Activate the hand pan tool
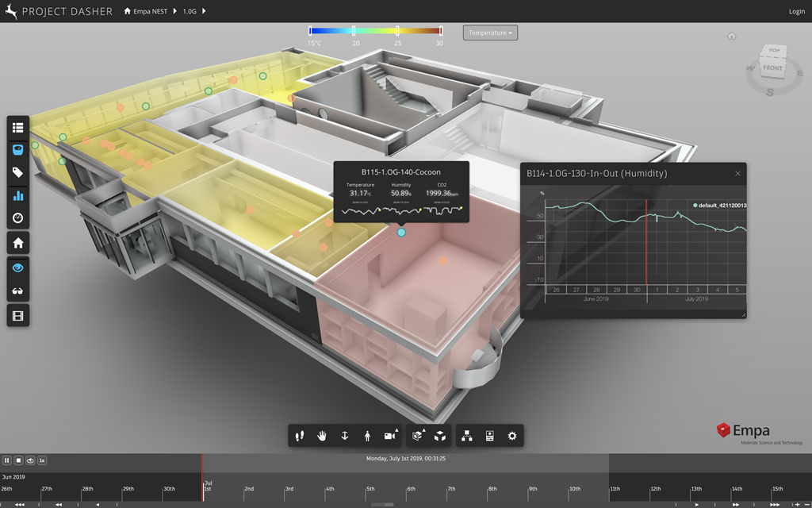Image resolution: width=812 pixels, height=508 pixels. pyautogui.click(x=323, y=436)
